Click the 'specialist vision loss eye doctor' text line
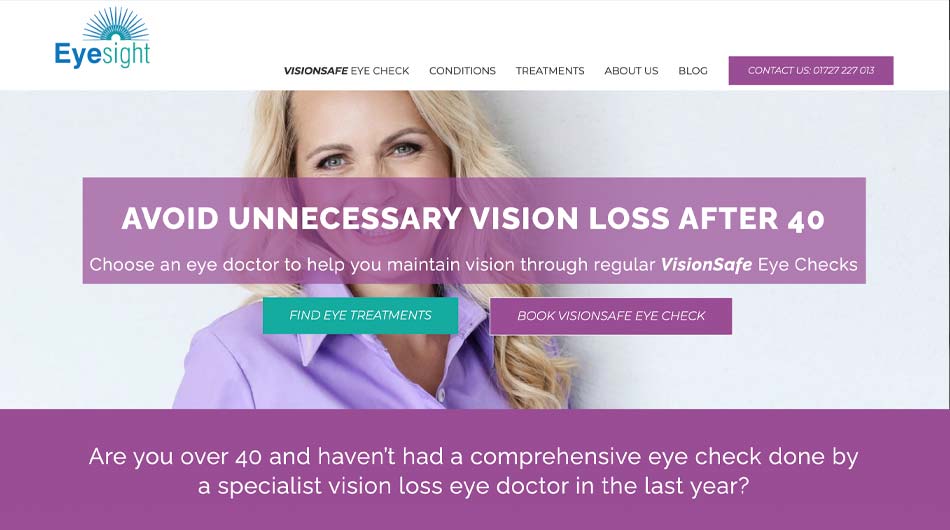Image resolution: width=950 pixels, height=530 pixels. pyautogui.click(x=473, y=486)
